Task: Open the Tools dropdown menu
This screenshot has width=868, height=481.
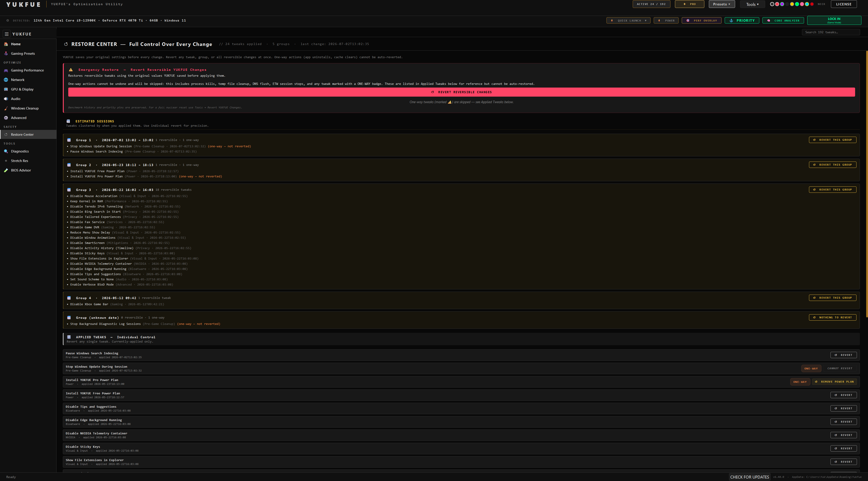Action: click(x=752, y=4)
